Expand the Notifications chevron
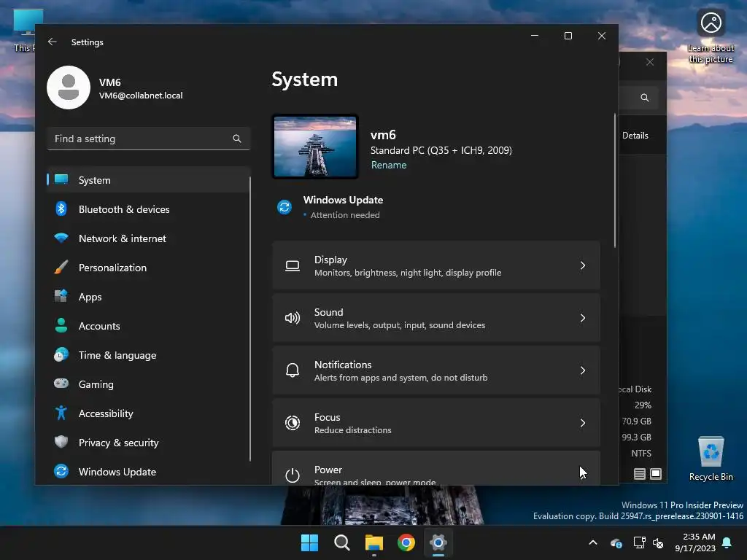Screen dimensions: 747x560 point(583,370)
